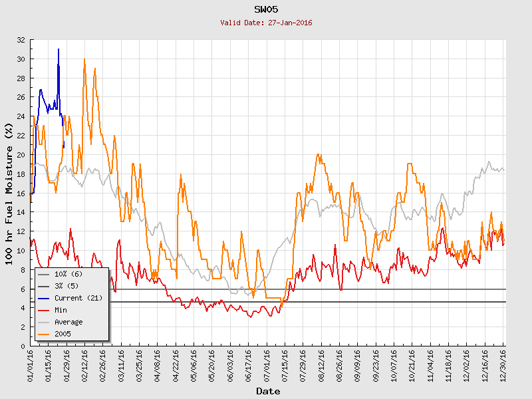Click the 12/30/16 date tick label

tap(503, 364)
